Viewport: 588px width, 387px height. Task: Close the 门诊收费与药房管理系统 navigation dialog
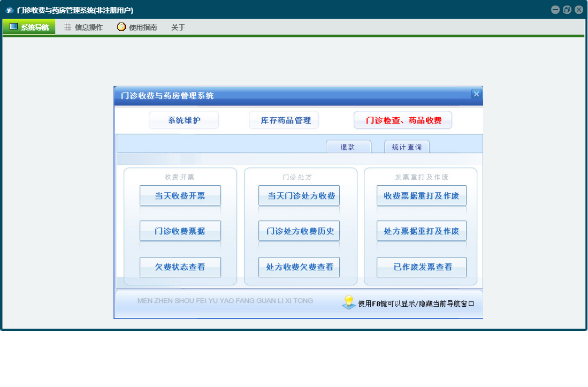coord(476,94)
